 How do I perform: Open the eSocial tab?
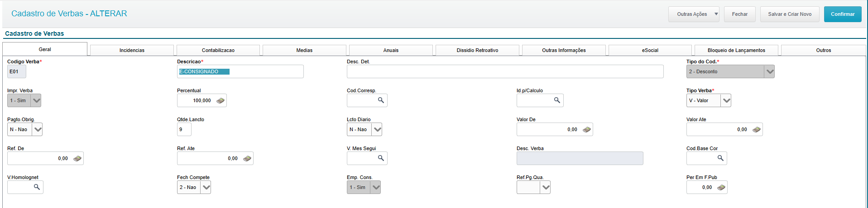(650, 50)
